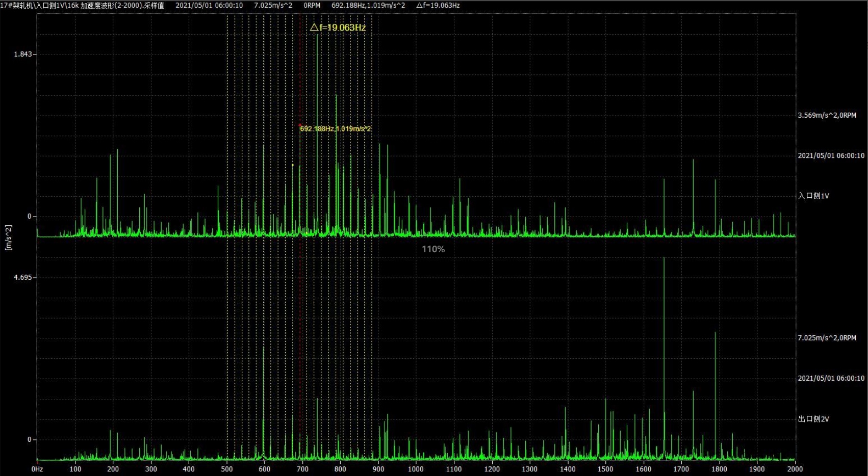Select the 入口侧1V channel label

pos(813,196)
